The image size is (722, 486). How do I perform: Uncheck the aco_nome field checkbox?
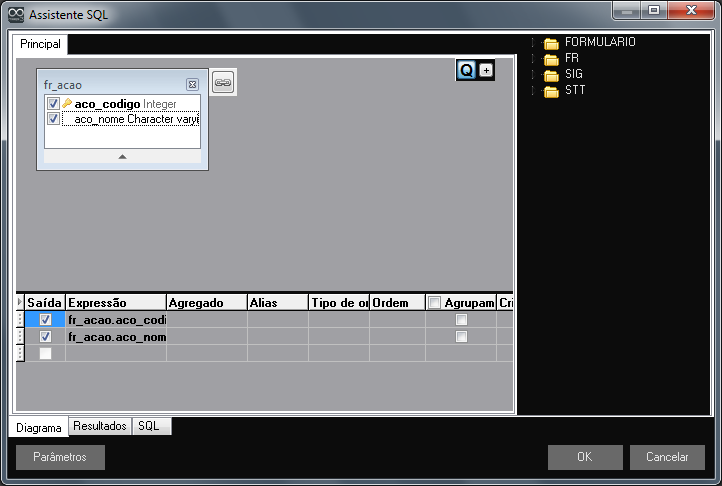tap(53, 119)
